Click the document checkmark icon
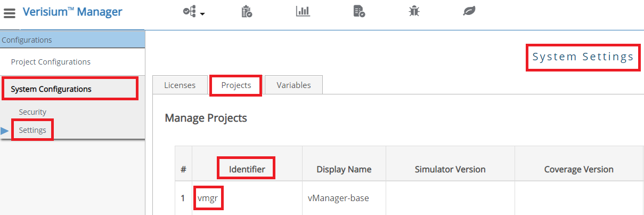Screen dimensions: 644x215 click(359, 11)
